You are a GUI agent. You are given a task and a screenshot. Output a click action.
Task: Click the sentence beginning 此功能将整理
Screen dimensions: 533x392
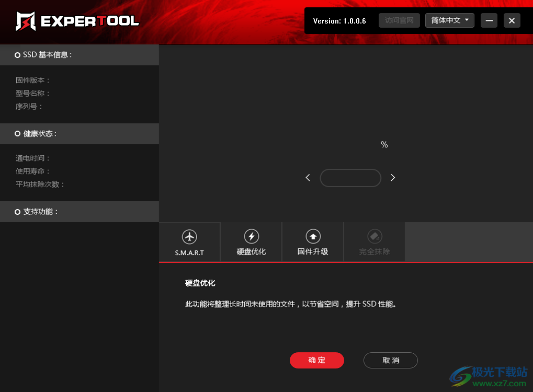point(291,304)
